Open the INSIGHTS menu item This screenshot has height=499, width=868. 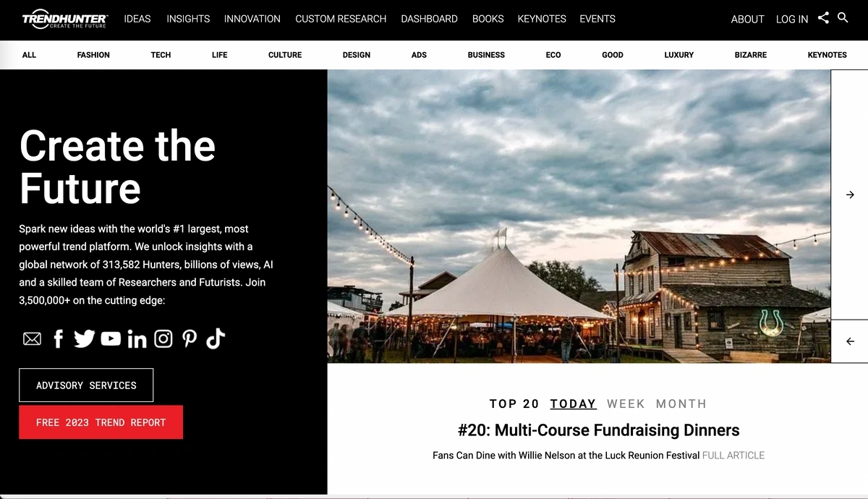[188, 19]
